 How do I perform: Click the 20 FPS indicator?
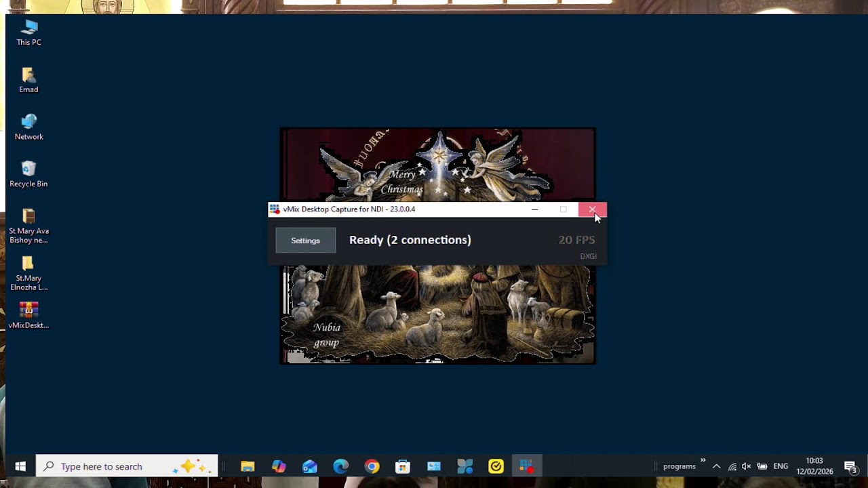[x=576, y=240]
